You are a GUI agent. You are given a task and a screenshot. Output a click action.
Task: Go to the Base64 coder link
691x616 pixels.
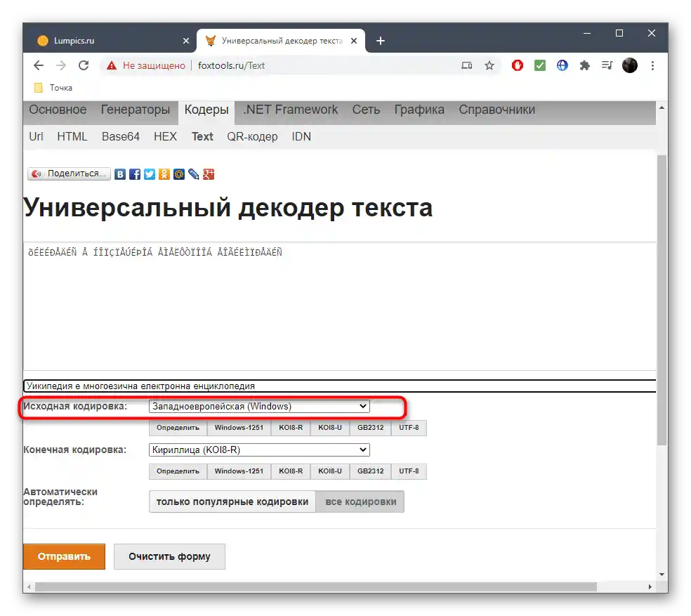[120, 137]
